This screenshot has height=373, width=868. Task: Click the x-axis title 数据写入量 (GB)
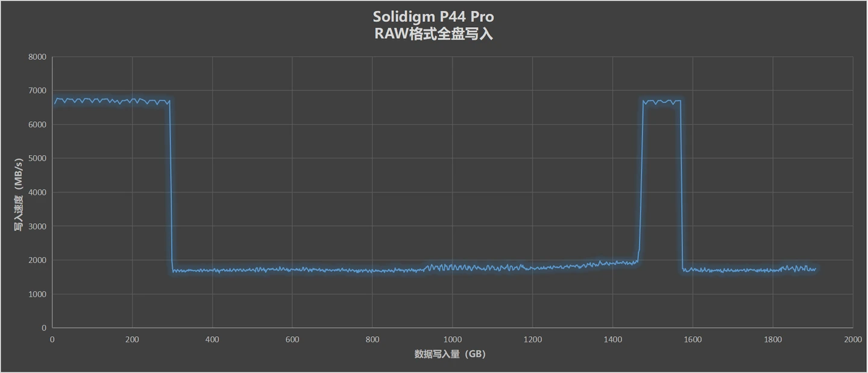(x=450, y=354)
